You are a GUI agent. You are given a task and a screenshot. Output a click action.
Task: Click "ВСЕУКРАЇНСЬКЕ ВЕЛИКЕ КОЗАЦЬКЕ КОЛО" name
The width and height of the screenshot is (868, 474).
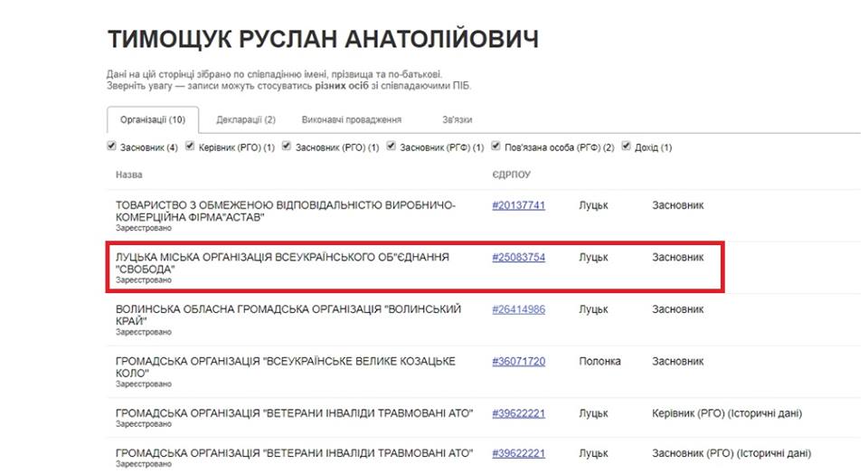(x=286, y=367)
